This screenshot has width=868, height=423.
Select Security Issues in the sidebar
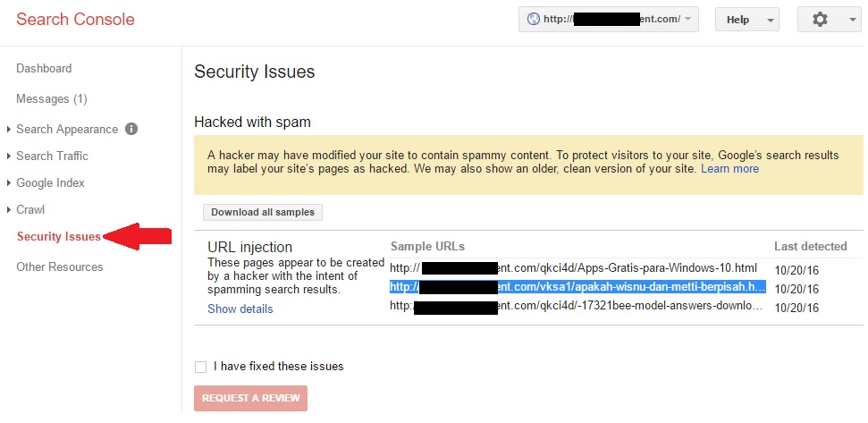point(59,237)
